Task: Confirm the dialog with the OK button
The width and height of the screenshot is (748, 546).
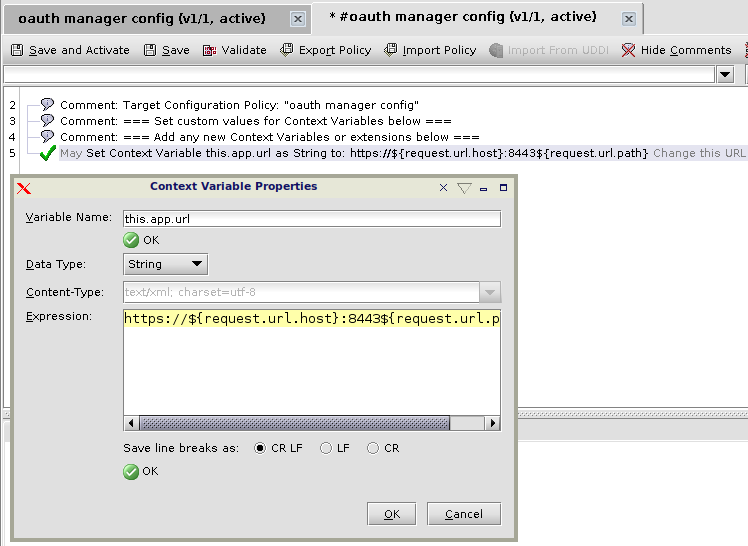Action: click(x=392, y=514)
